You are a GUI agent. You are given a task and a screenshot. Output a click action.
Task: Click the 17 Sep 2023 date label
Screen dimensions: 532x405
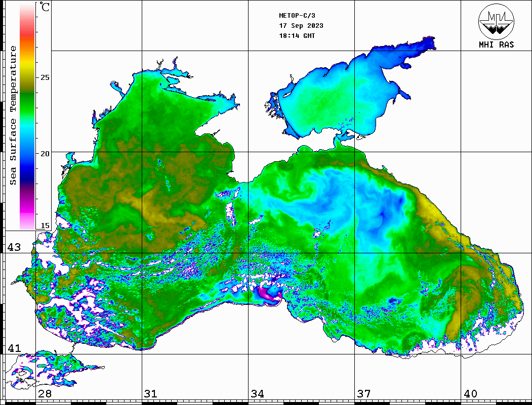(301, 26)
